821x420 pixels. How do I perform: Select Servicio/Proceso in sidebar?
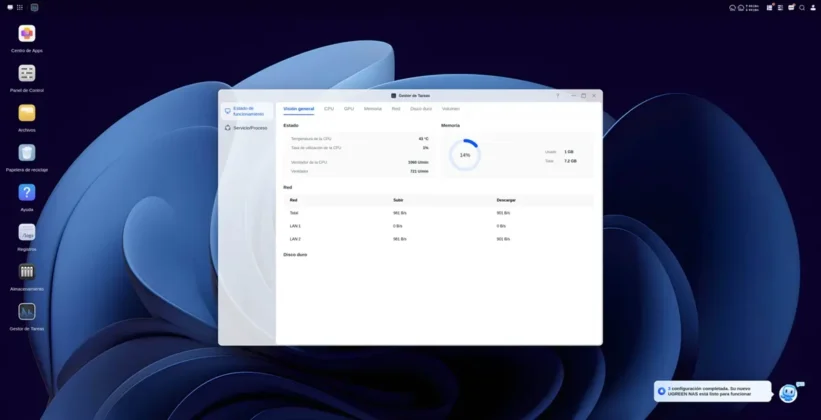point(247,128)
